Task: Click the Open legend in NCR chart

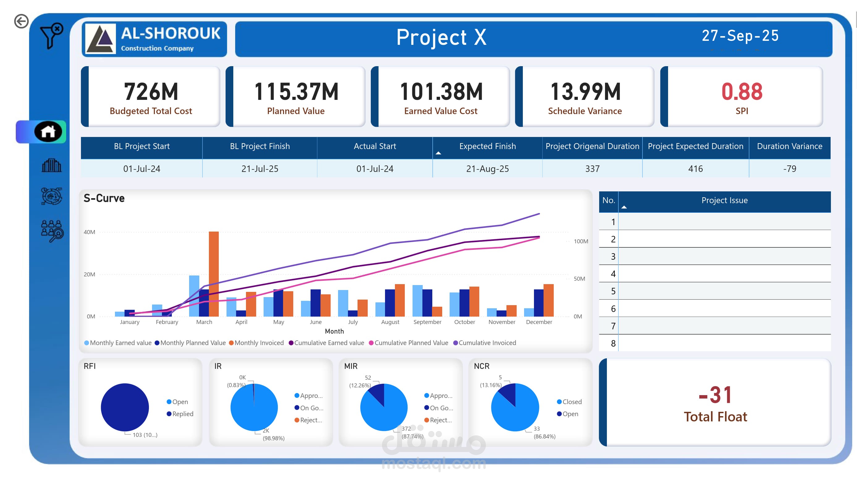Action: pos(569,414)
